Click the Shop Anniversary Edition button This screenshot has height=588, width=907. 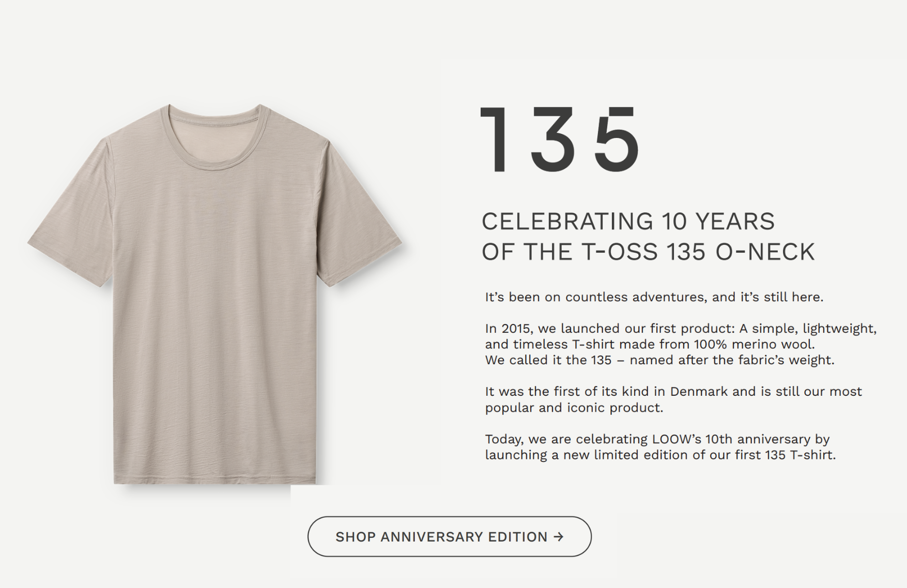[x=449, y=536]
